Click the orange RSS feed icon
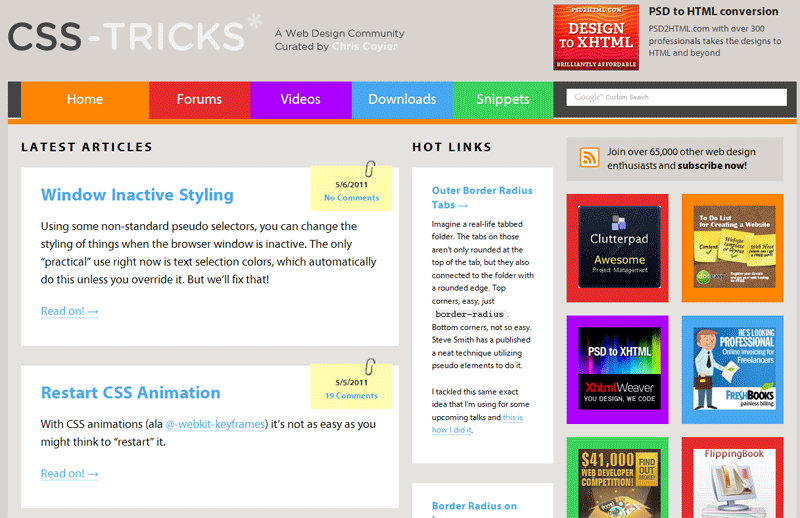Screen dimensions: 800x518 coord(590,158)
